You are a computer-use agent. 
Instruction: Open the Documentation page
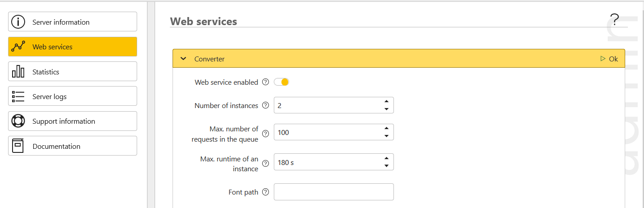(x=73, y=146)
